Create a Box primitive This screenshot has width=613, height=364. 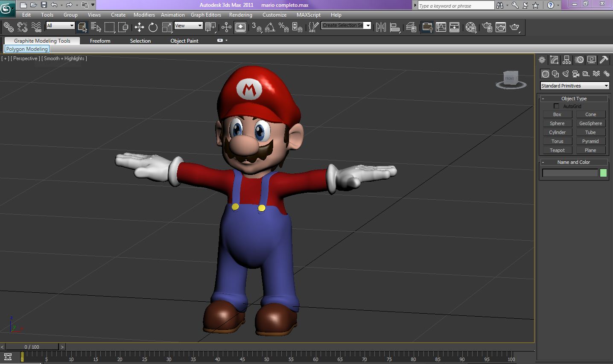click(557, 114)
